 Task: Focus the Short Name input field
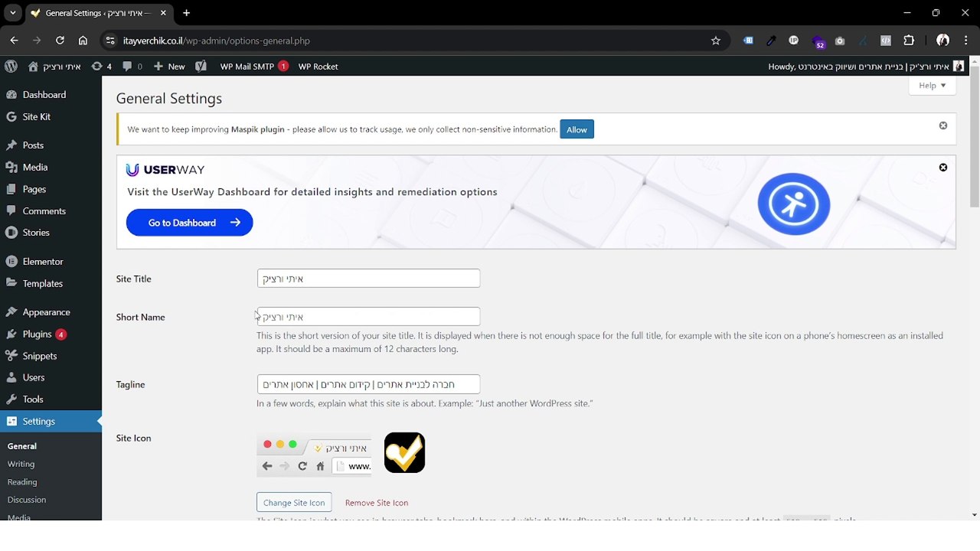[368, 317]
